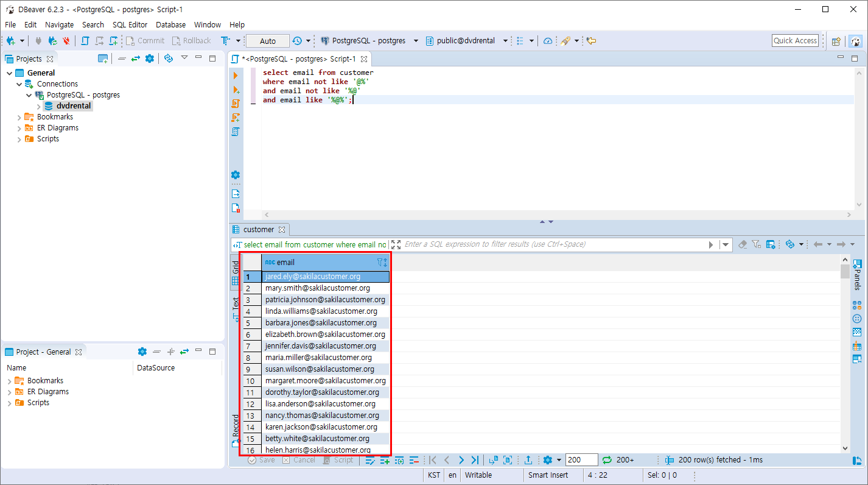Click the Create new connection icon in Projects
868x485 pixels.
[x=103, y=58]
